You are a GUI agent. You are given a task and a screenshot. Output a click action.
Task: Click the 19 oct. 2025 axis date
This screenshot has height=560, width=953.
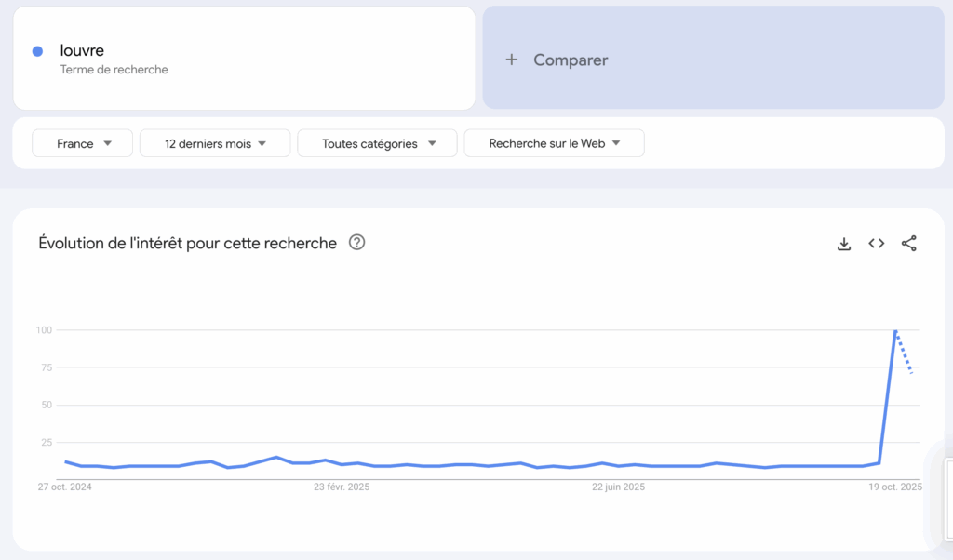click(895, 487)
